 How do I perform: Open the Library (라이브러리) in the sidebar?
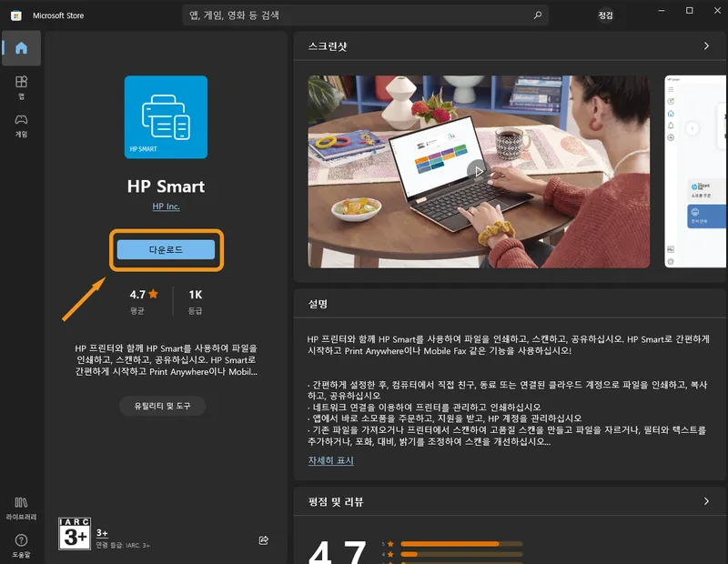click(x=21, y=509)
